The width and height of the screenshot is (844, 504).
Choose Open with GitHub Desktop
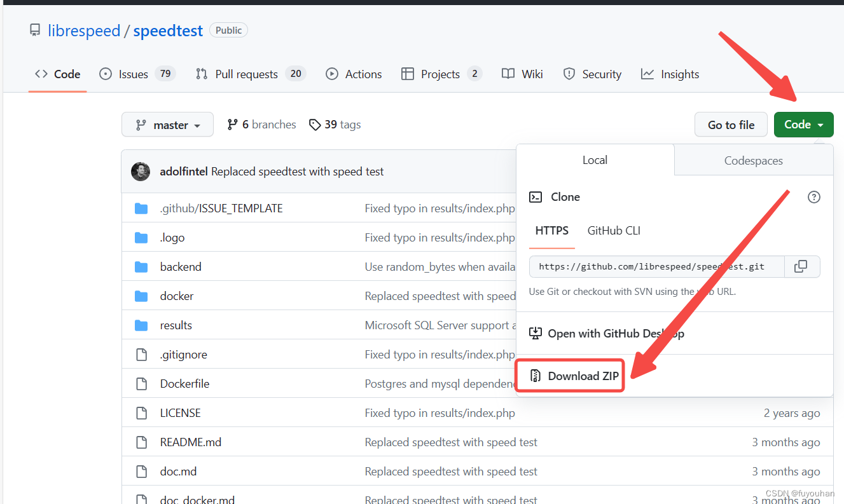tap(607, 334)
